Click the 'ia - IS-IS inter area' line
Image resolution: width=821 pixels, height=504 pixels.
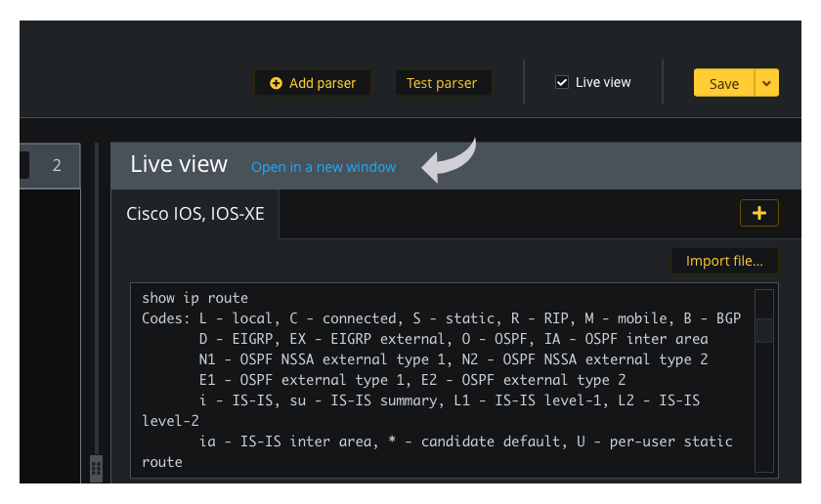(x=465, y=441)
